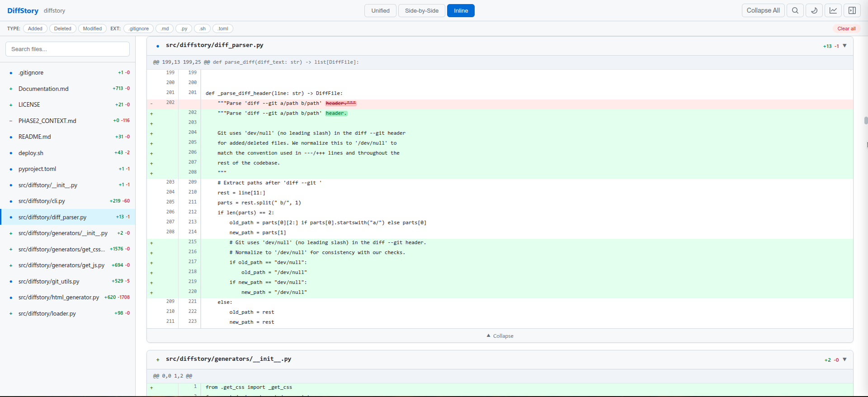Click the added line 'rest of the codebase.'
Screen dimensions: 868x397
pyautogui.click(x=500, y=163)
